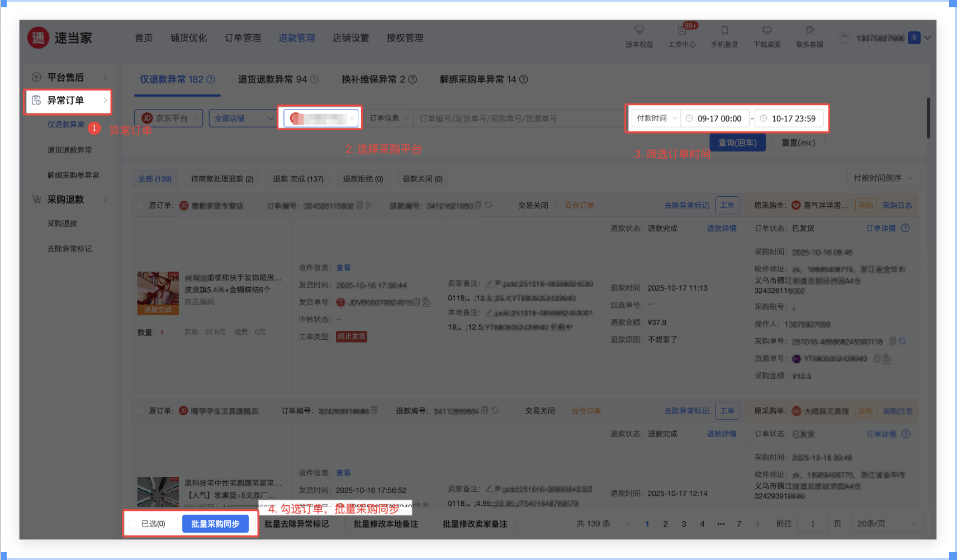Open 联系客服 headset icon
The width and height of the screenshot is (957, 560).
pyautogui.click(x=809, y=30)
